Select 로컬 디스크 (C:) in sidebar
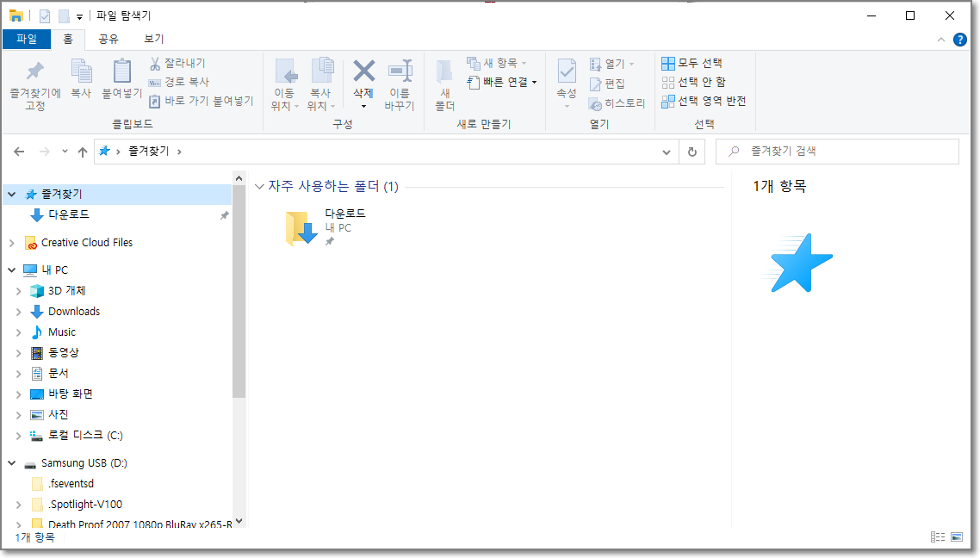The image size is (980, 558). pos(85,436)
